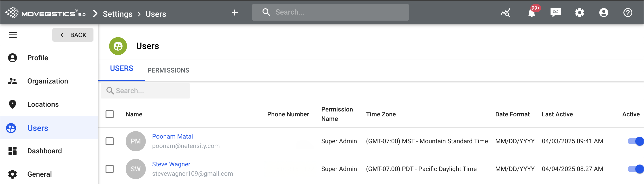This screenshot has height=184, width=644.
Task: Open Organization in the settings sidebar
Action: tap(47, 81)
